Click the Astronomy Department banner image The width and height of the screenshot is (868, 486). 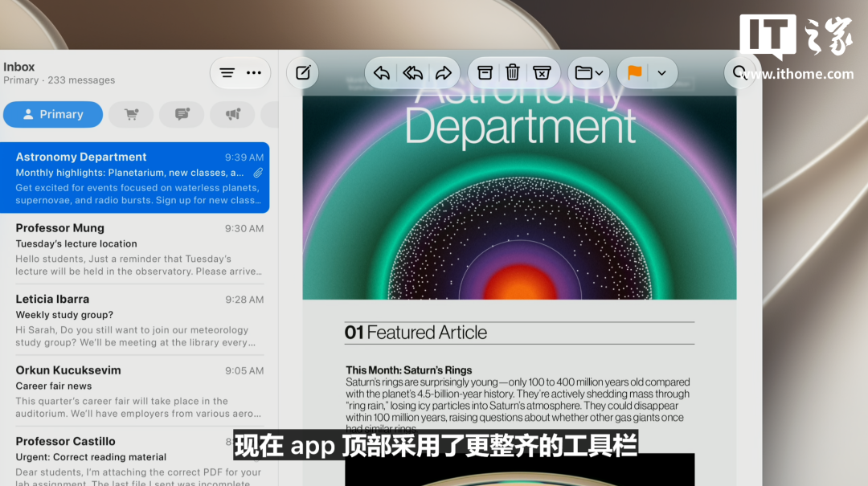[519, 198]
